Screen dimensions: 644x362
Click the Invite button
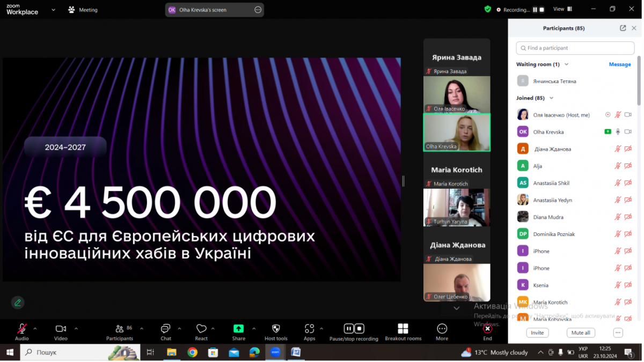537,333
